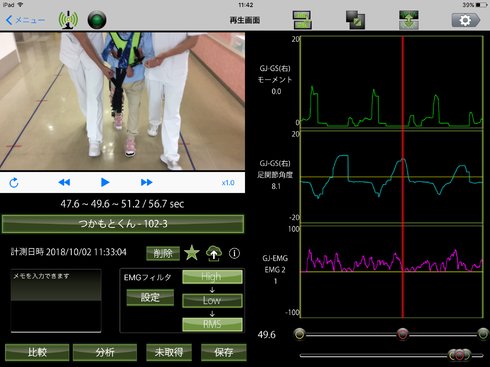The height and width of the screenshot is (367, 490).
Task: Tap the memo input field
Action: [56, 301]
